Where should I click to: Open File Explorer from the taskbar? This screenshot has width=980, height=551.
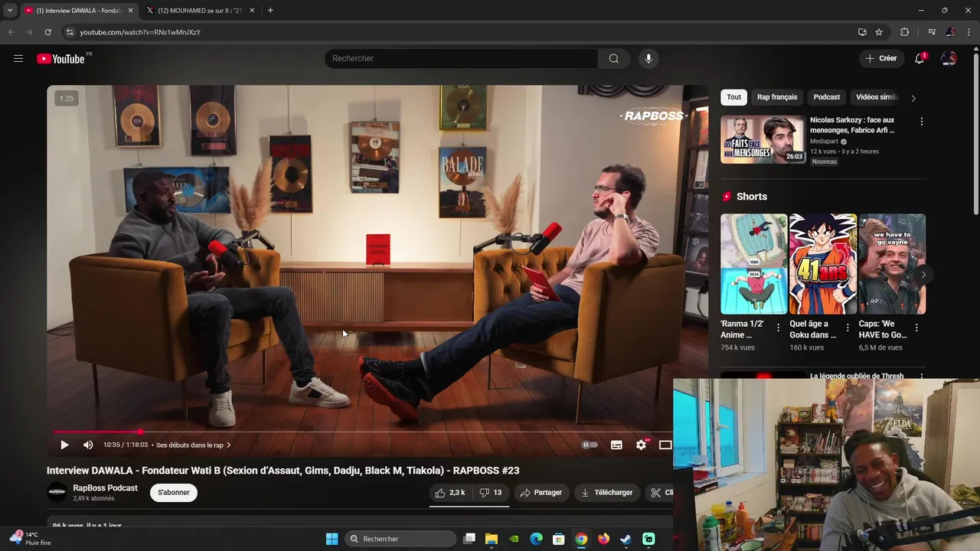pyautogui.click(x=492, y=539)
